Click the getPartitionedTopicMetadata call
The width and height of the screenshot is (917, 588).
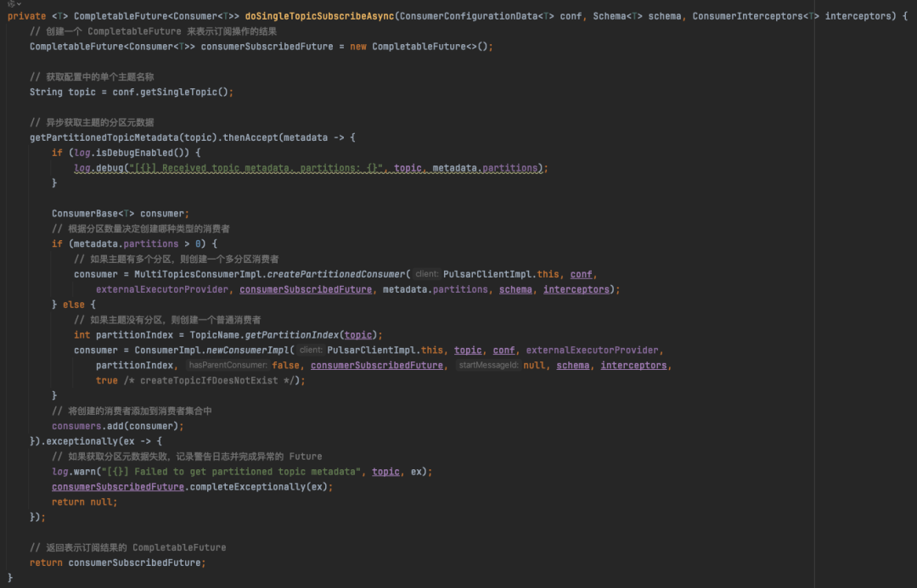104,138
